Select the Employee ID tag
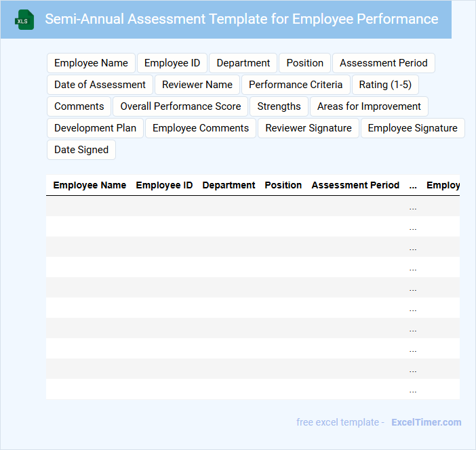476x450 pixels. 172,63
